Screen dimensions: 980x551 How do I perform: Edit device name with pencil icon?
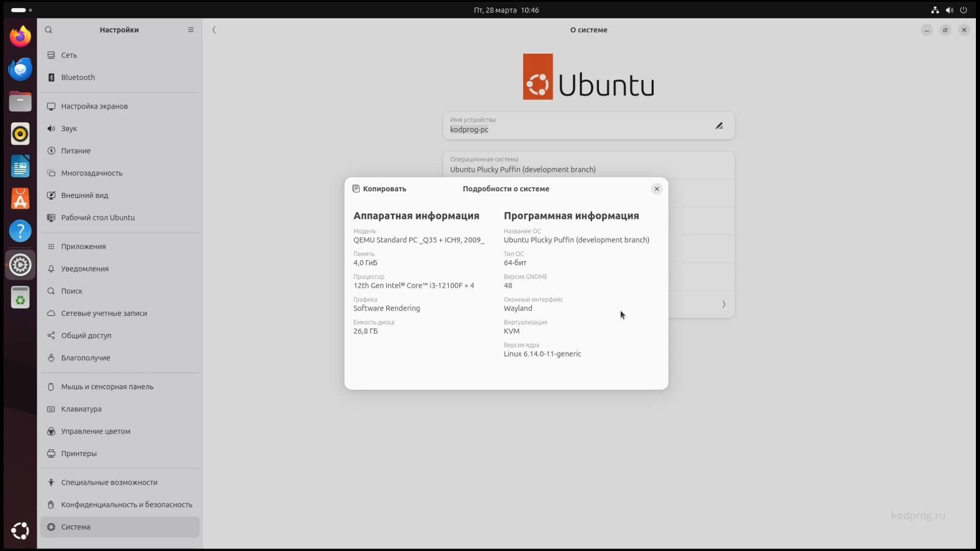coord(719,126)
